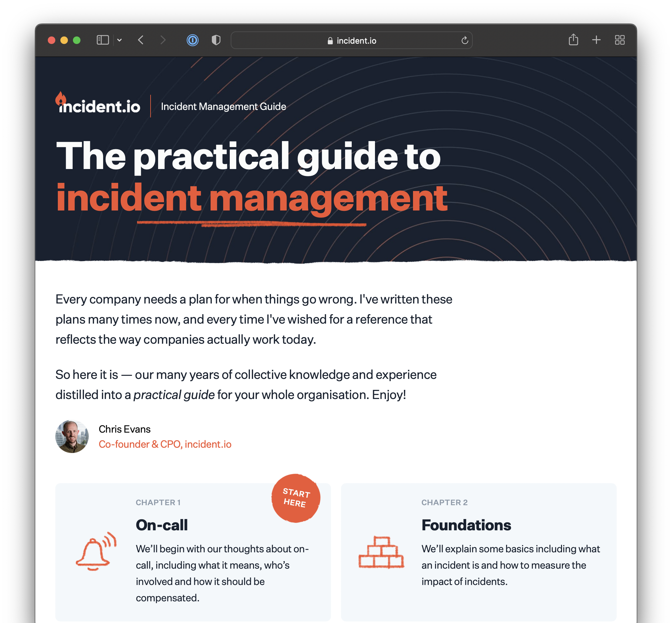Open the Foundations chapter heading
The width and height of the screenshot is (672, 623).
[x=466, y=525]
